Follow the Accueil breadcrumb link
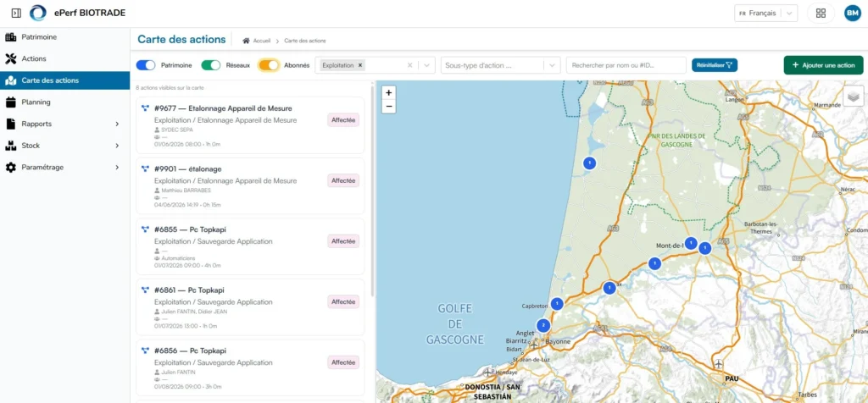Viewport: 868px width, 403px height. click(262, 41)
